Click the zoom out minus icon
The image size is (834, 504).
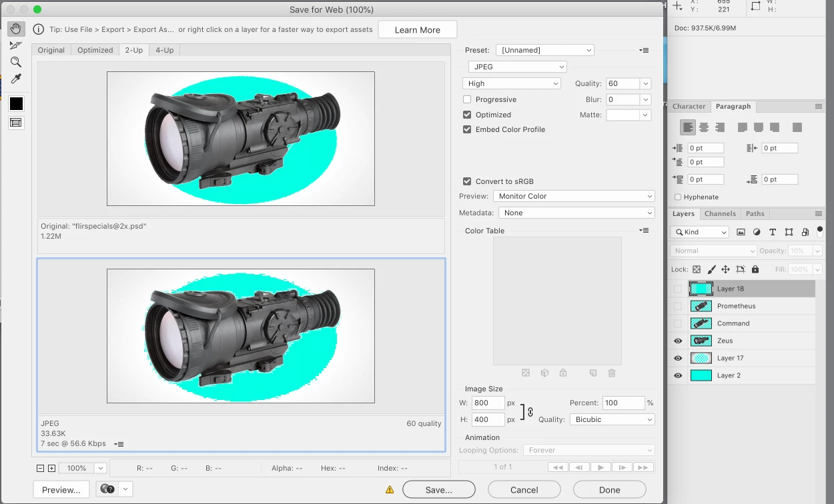point(41,469)
